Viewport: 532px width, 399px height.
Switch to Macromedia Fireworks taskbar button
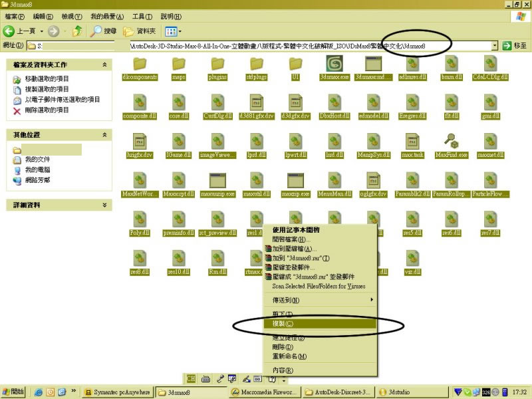tap(264, 392)
